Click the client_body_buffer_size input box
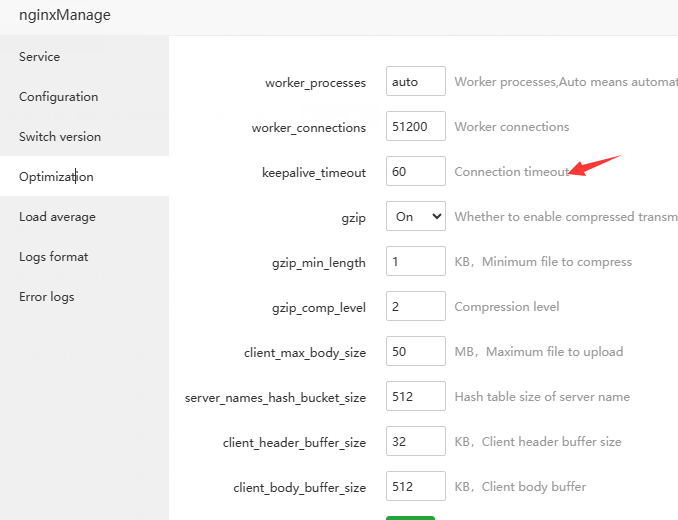678x520 pixels. click(416, 487)
